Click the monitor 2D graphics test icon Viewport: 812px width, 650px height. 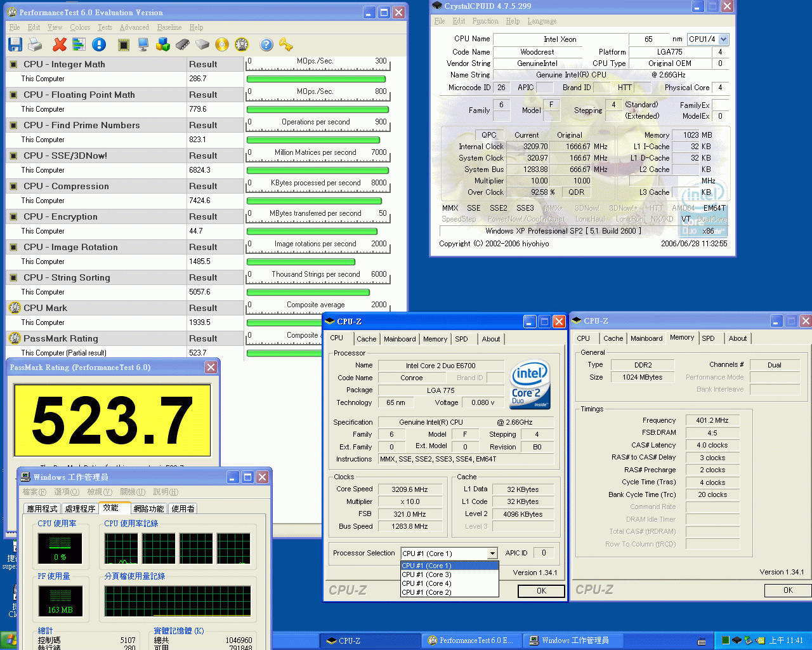[x=143, y=44]
